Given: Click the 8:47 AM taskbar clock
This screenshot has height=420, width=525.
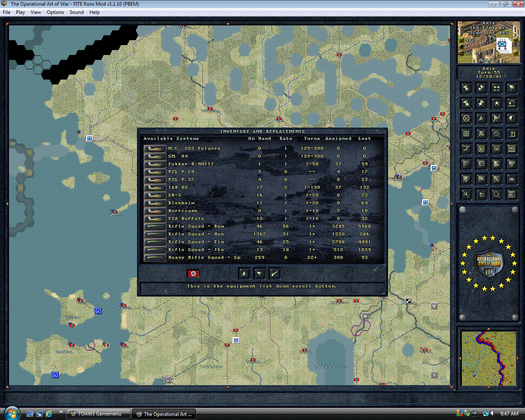Looking at the screenshot, I should click(x=509, y=414).
